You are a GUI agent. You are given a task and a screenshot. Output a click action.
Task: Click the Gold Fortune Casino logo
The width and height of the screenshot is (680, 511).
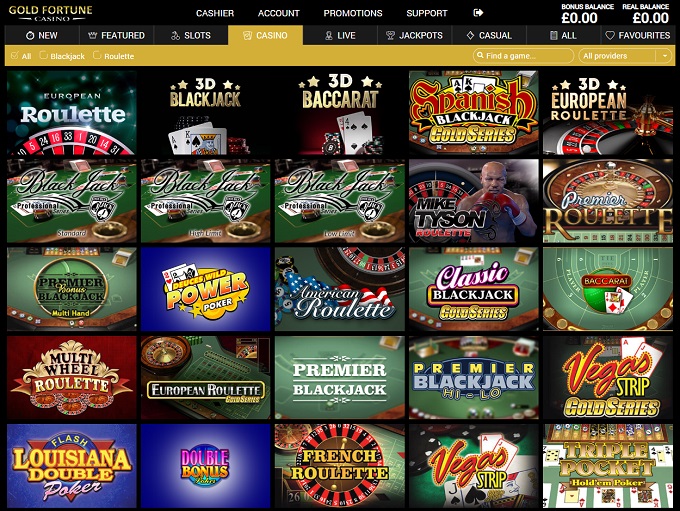coord(50,13)
